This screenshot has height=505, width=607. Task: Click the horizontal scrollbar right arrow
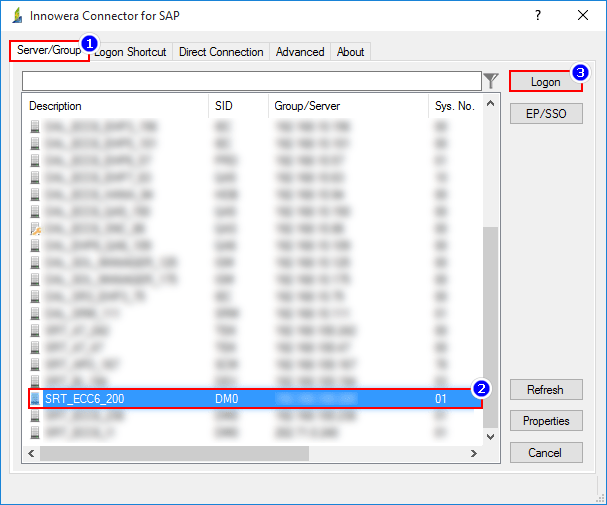pyautogui.click(x=473, y=453)
